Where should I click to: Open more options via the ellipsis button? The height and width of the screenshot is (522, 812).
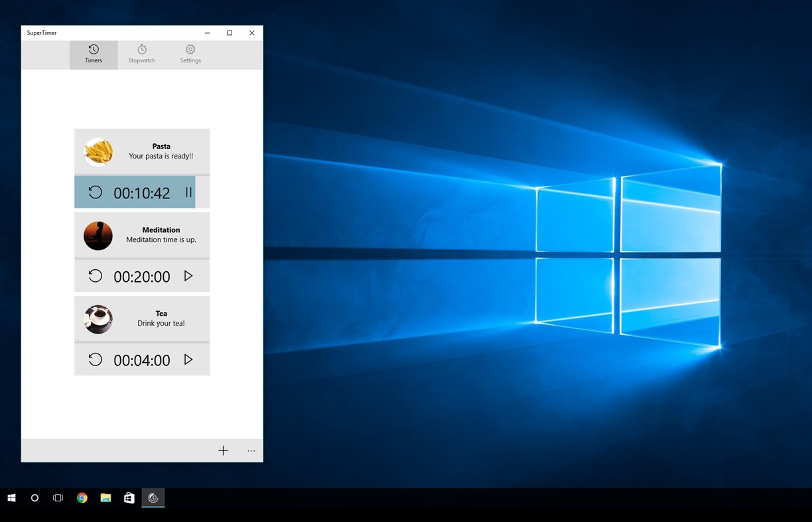point(251,450)
